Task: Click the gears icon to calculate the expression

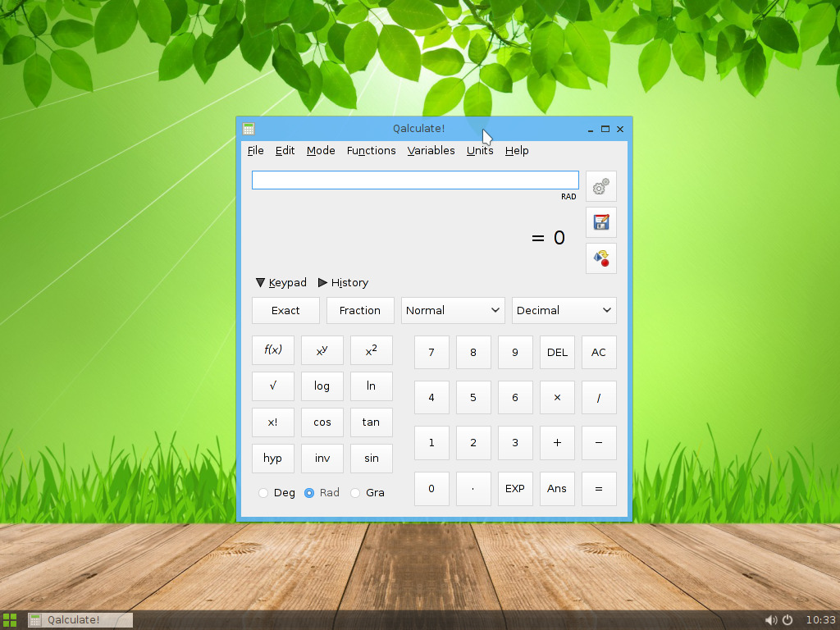Action: (x=600, y=186)
